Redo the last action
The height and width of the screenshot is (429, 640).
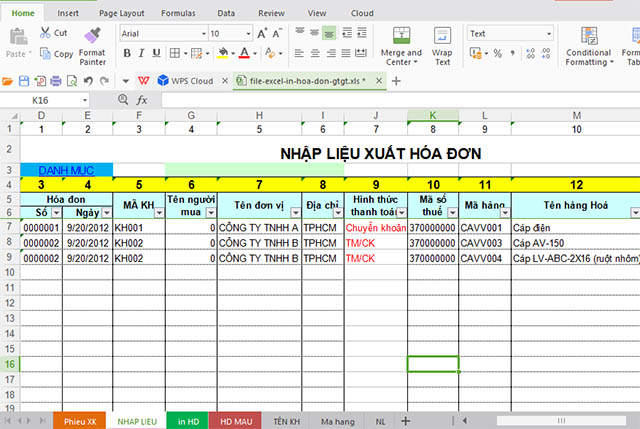point(104,81)
